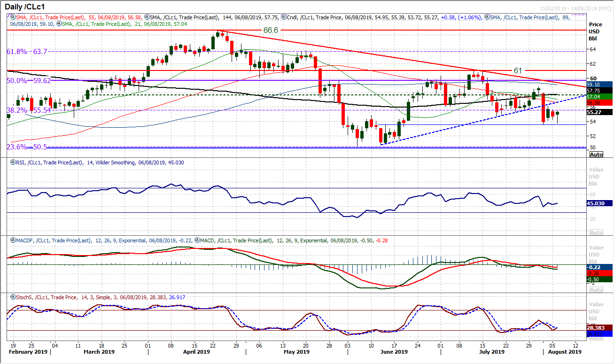This screenshot has width=614, height=364.
Task: Select the green SMA 21 legend text
Action: tap(124, 23)
